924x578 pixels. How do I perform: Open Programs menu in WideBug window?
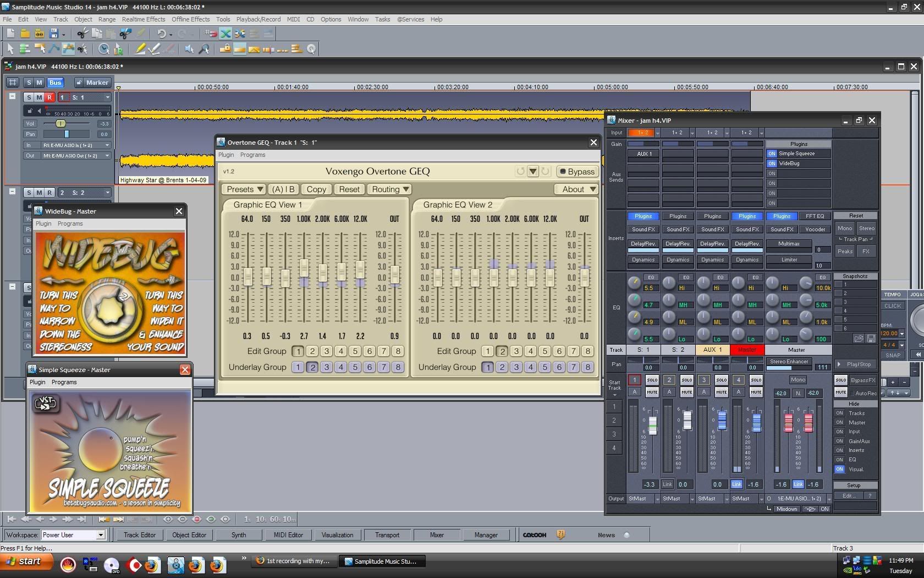[x=70, y=223]
